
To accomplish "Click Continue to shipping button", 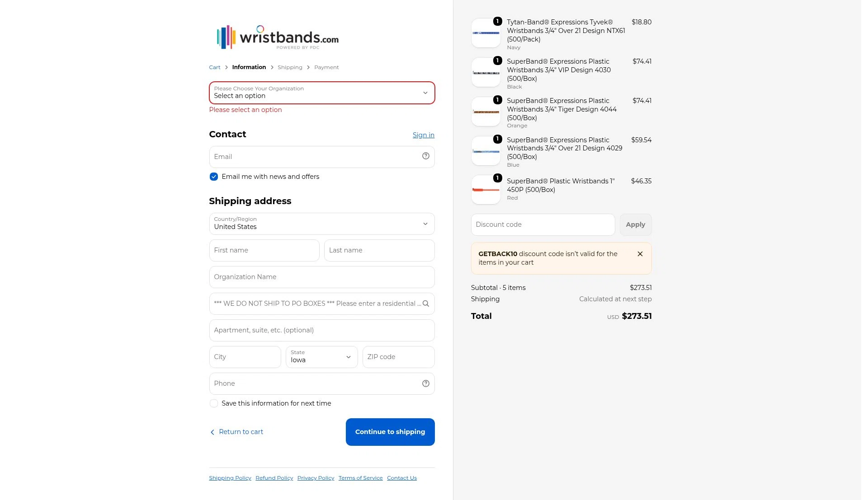I will pyautogui.click(x=390, y=432).
